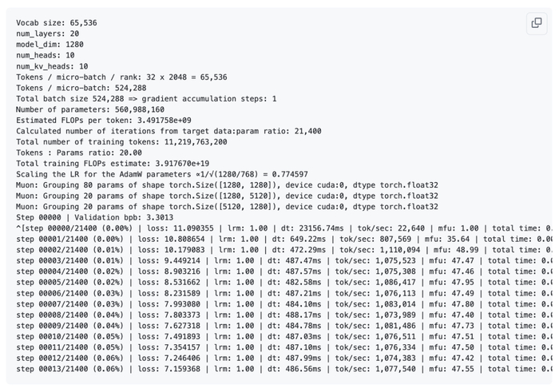Click the 'num_kv_heads: 10' text
Image resolution: width=559 pixels, height=392 pixels.
tap(52, 66)
